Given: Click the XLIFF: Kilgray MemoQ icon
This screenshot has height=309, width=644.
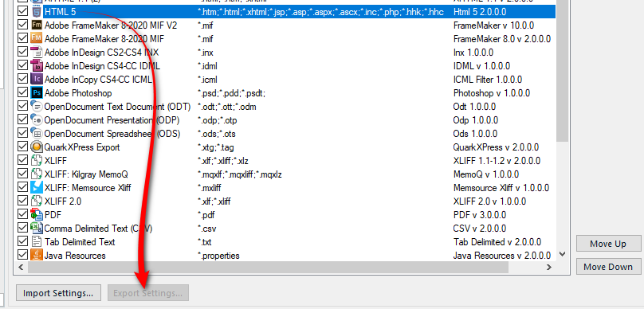Looking at the screenshot, I should point(36,174).
